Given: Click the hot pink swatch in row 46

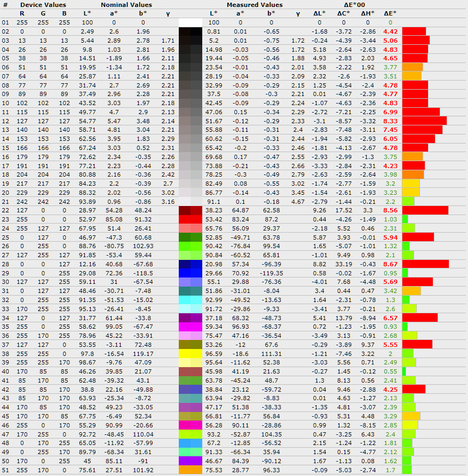Looking at the screenshot, I should [x=191, y=425].
